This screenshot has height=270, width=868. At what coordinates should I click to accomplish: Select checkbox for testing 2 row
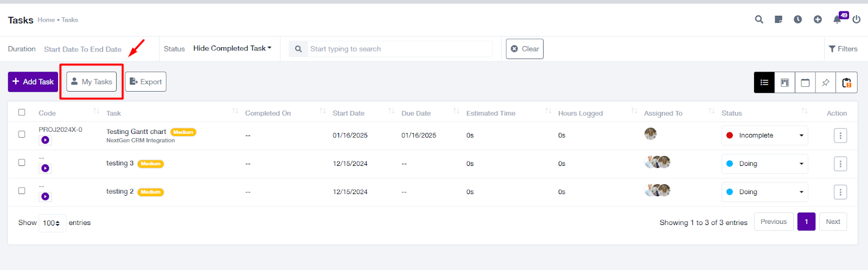coord(22,190)
